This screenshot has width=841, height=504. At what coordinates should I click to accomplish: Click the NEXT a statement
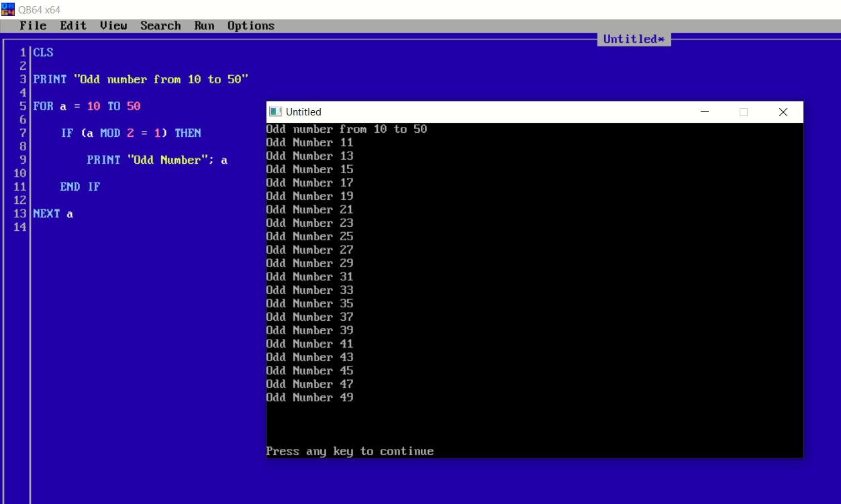coord(52,213)
